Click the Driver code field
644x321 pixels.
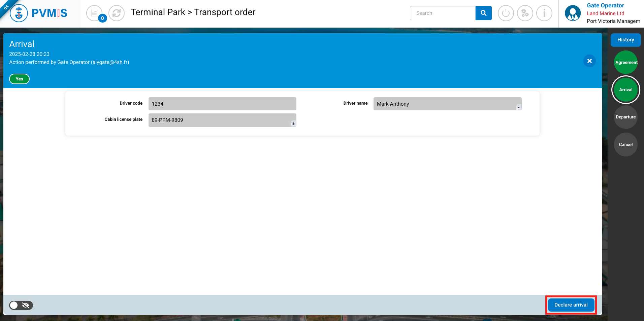click(222, 104)
